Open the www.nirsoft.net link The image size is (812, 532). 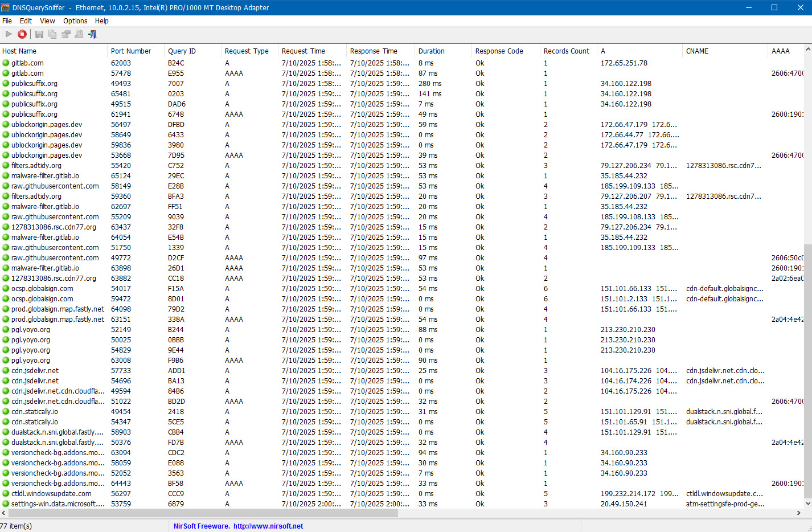point(268,526)
